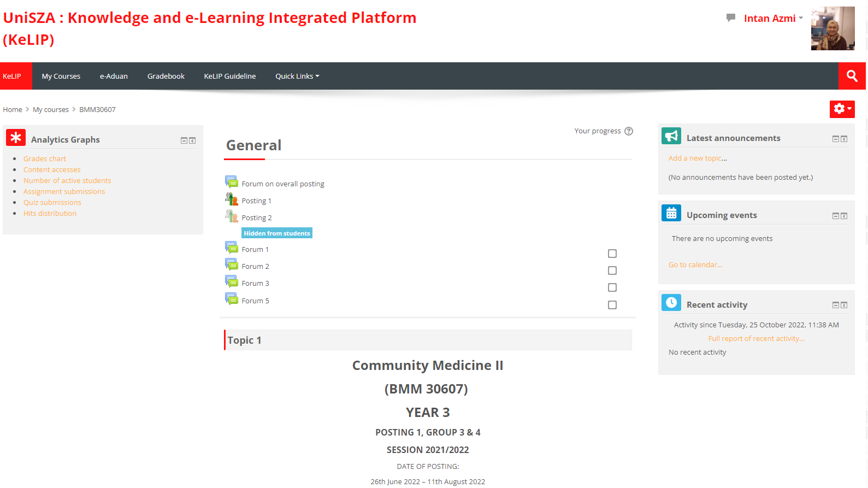Click the Forum 3 forum icon

pos(232,281)
